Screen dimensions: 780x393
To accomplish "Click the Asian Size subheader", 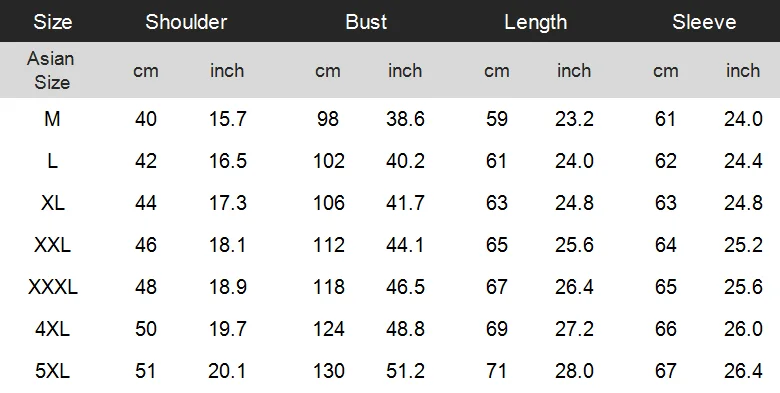I will click(51, 70).
